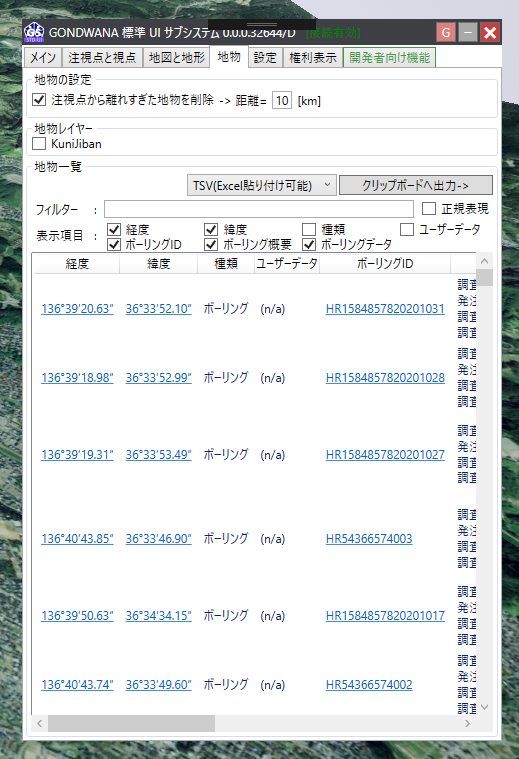Open latitude link 36°33'53.49"
Viewport: 519px width, 759px height.
click(x=158, y=455)
